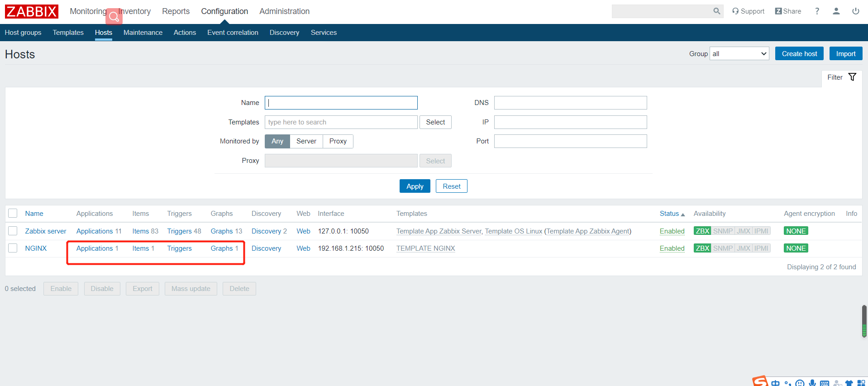Click the ZBX availability badge for NGINX
This screenshot has width=868, height=386.
coord(702,248)
